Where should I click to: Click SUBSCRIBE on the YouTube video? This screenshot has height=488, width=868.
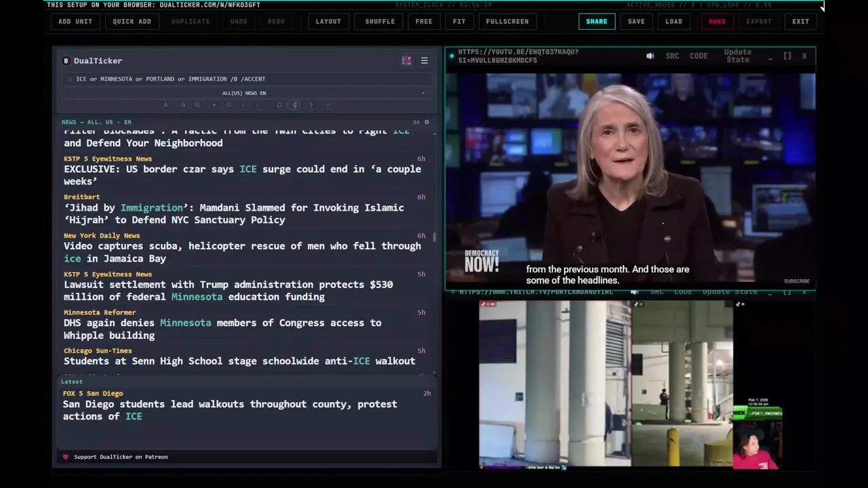click(x=797, y=281)
